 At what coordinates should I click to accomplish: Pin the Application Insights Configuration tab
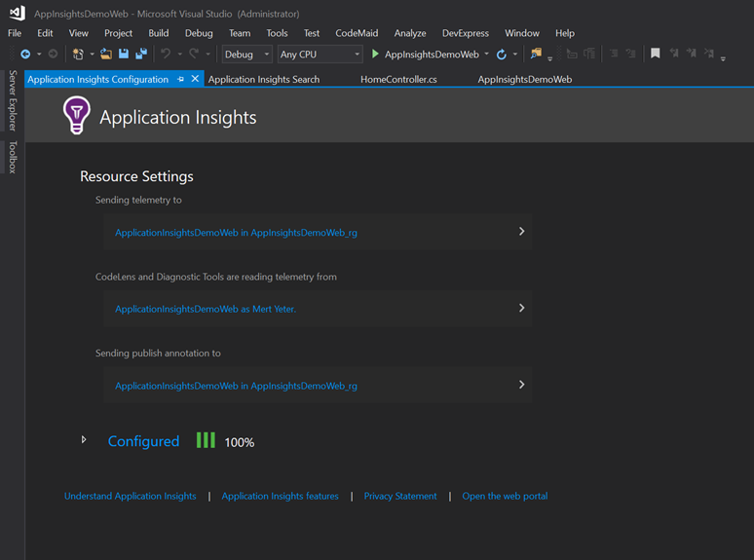[181, 79]
